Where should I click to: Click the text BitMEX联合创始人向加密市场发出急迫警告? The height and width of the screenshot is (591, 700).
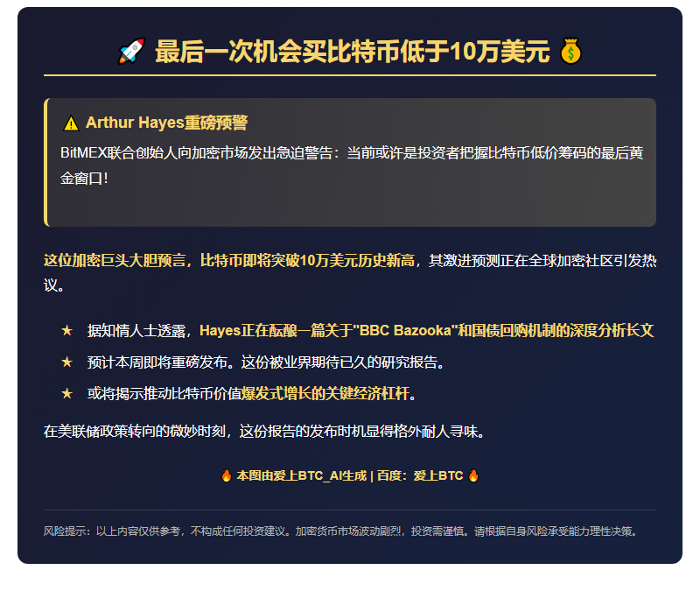(196, 153)
